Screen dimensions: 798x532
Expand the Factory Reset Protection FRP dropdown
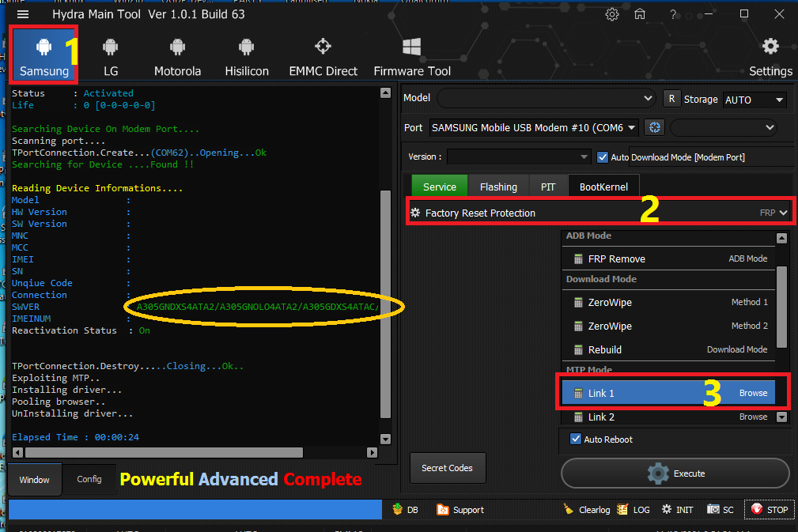pyautogui.click(x=601, y=213)
